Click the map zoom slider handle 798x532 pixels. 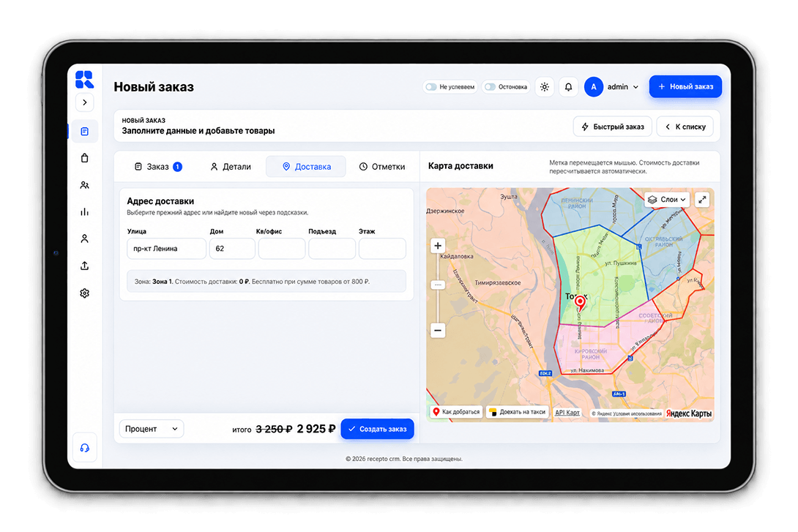438,285
